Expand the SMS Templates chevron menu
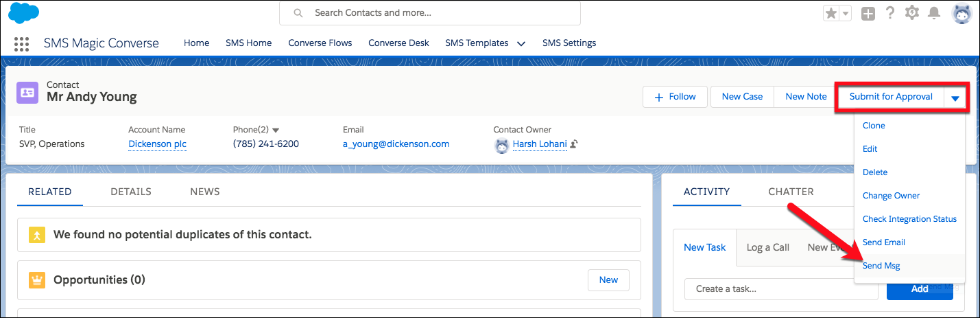The height and width of the screenshot is (318, 980). [521, 43]
